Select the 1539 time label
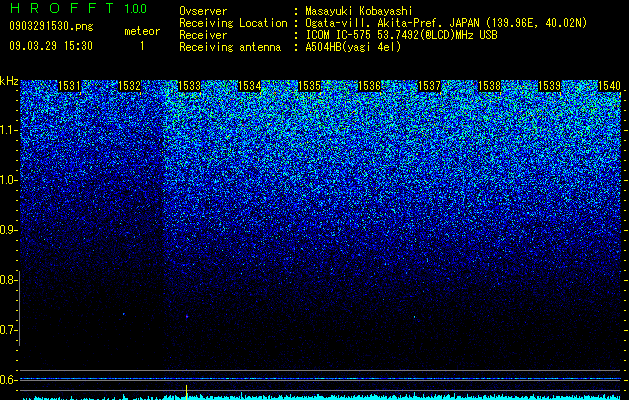 point(550,86)
